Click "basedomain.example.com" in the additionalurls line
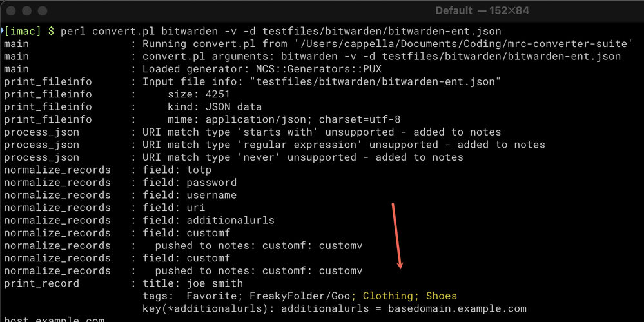The height and width of the screenshot is (322, 644). (x=457, y=309)
